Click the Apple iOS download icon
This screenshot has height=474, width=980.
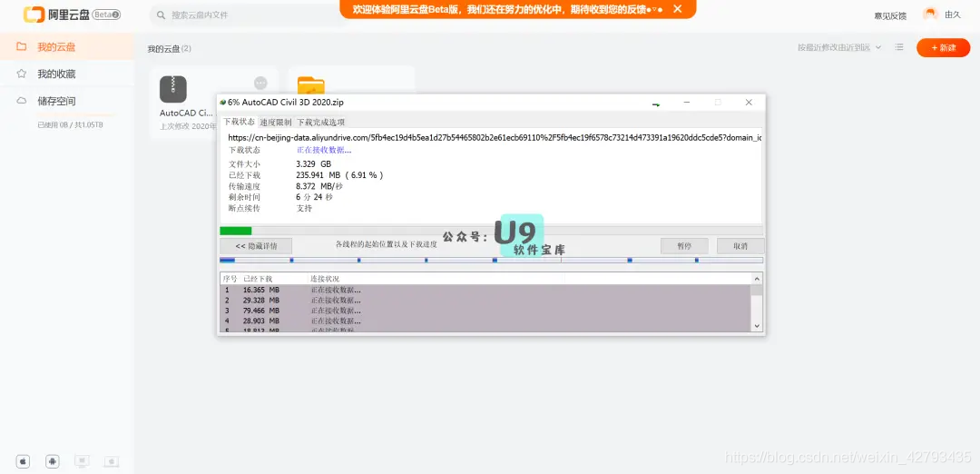pyautogui.click(x=23, y=461)
